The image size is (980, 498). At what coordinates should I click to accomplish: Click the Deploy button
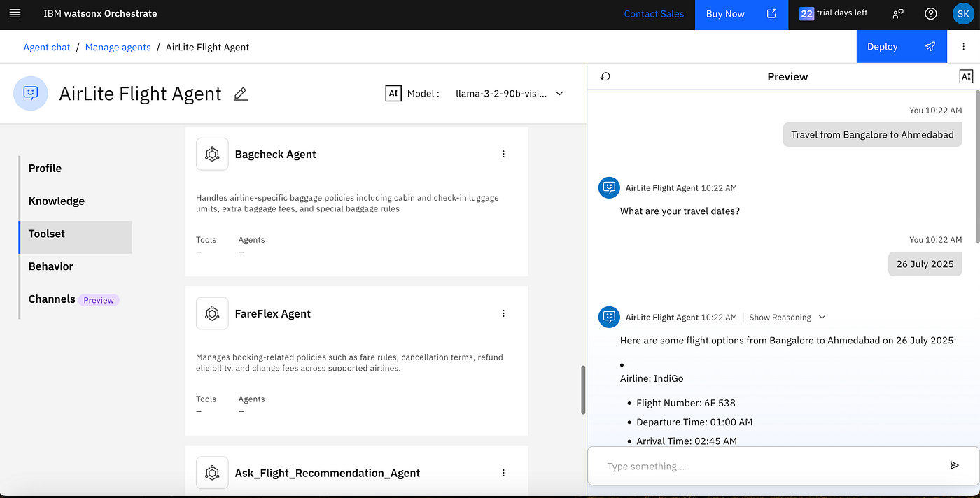(903, 47)
